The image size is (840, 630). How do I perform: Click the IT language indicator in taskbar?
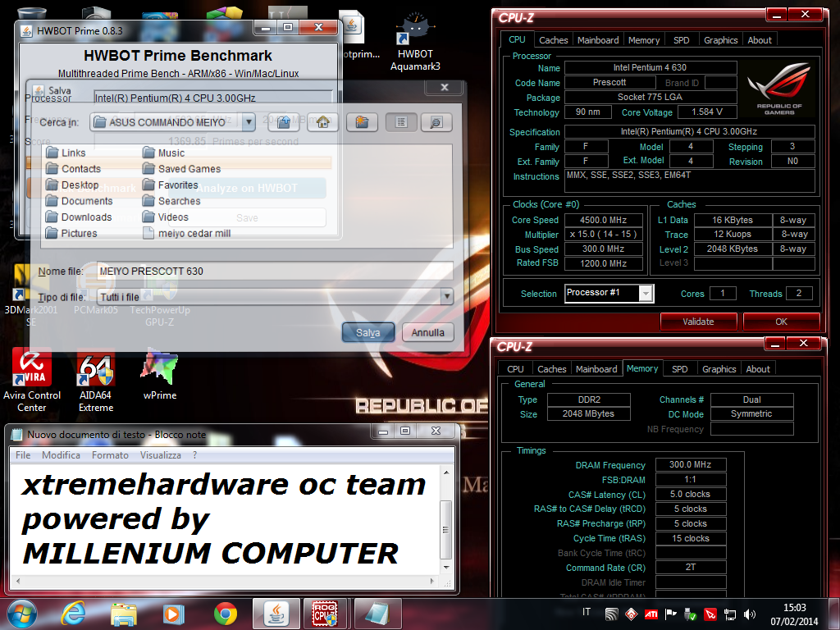587,612
